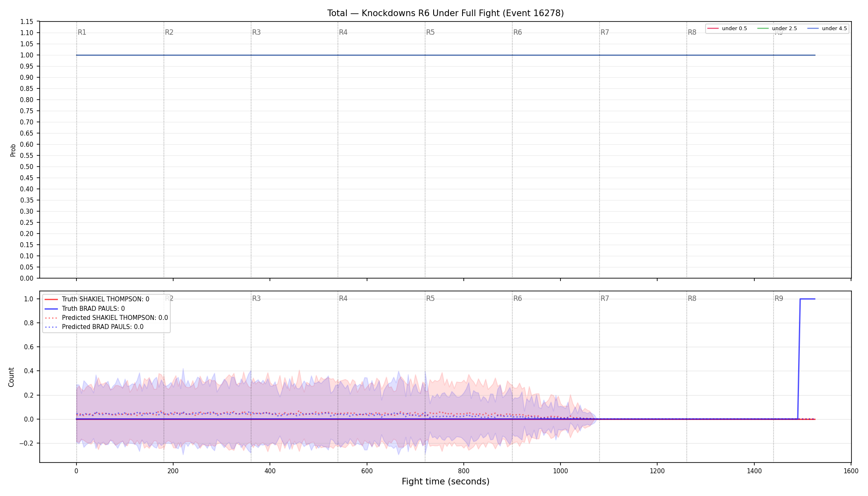Click the 'Fight time (seconds)' axis label
The height and width of the screenshot is (496, 868).
click(446, 482)
